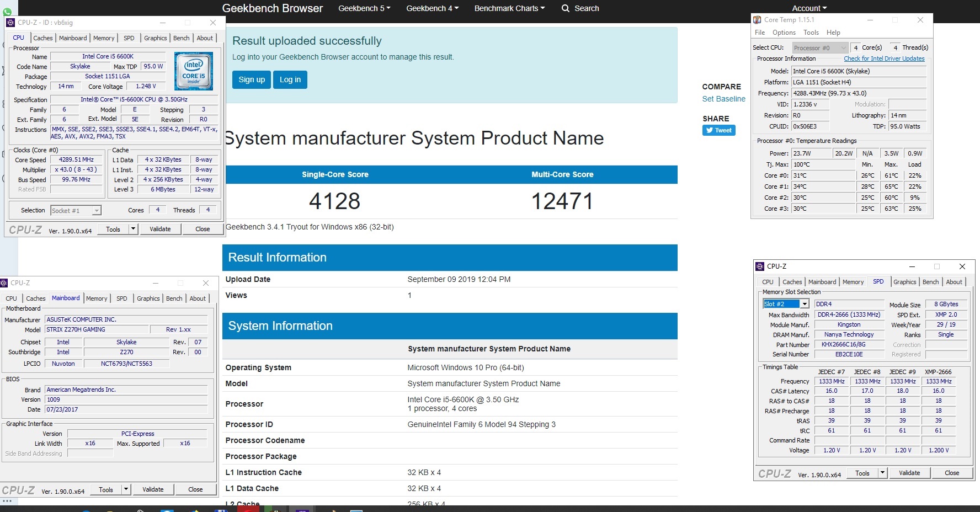
Task: Open the Geekbench 5 dropdown menu
Action: click(364, 8)
